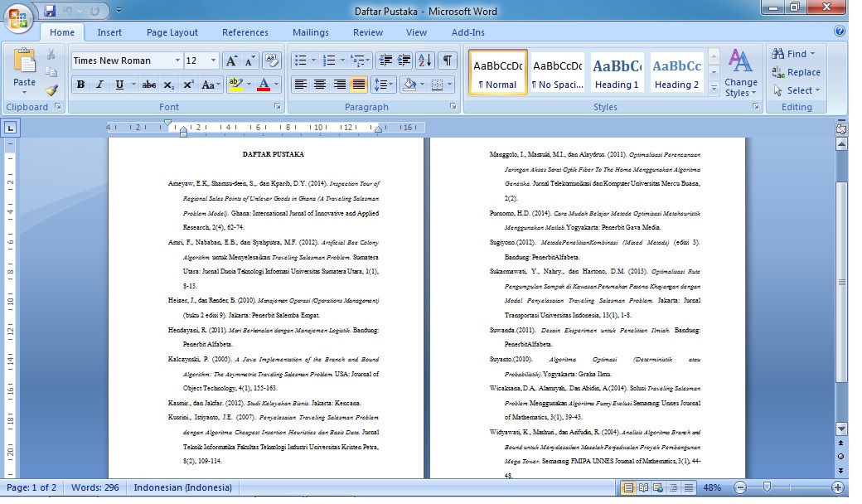This screenshot has width=862, height=504.
Task: Open the Select dropdown in Editing
Action: [x=797, y=90]
